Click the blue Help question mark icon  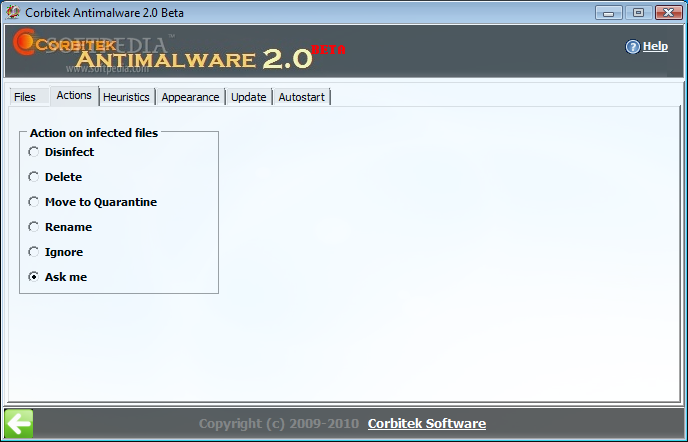[x=632, y=47]
